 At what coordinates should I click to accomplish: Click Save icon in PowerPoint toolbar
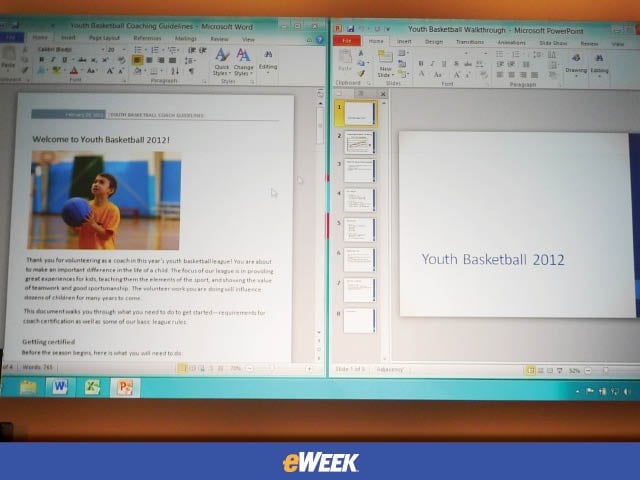350,29
